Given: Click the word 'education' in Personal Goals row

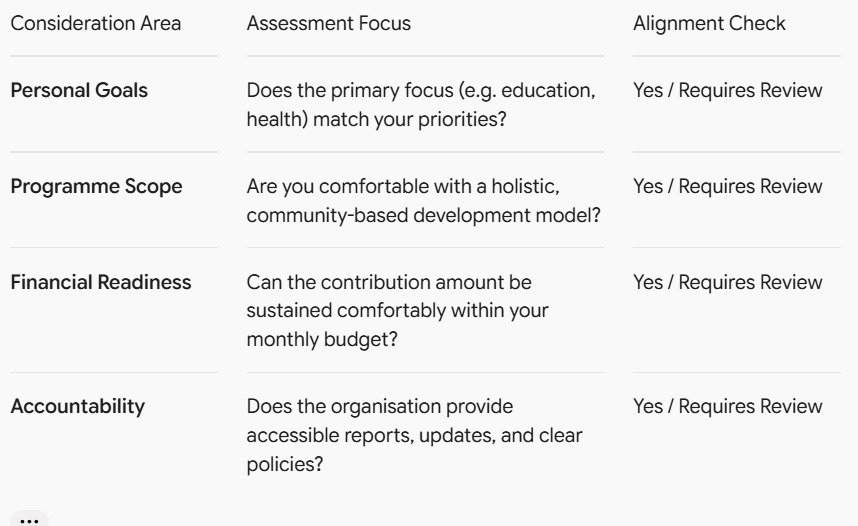Looking at the screenshot, I should (548, 90).
